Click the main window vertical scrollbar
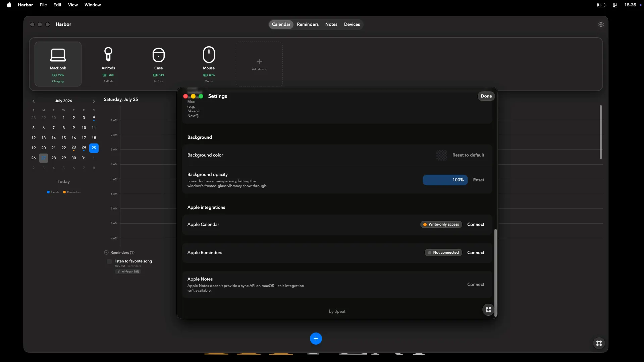The width and height of the screenshot is (644, 362). point(601,132)
